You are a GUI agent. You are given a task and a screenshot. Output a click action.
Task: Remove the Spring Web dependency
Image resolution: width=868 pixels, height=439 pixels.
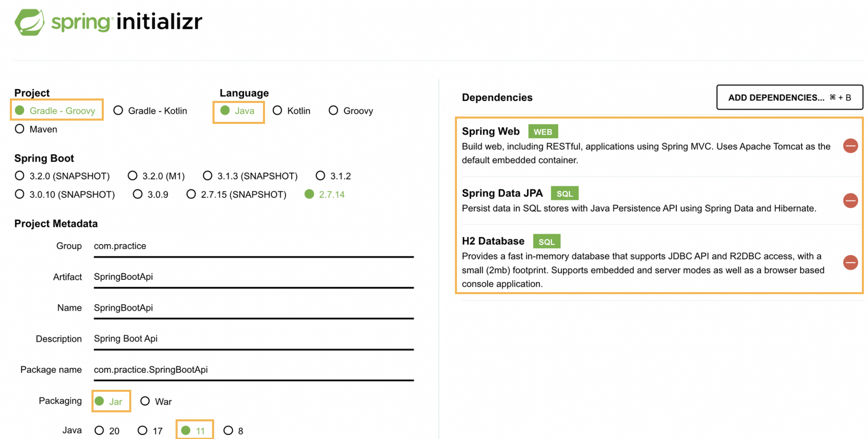tap(850, 146)
